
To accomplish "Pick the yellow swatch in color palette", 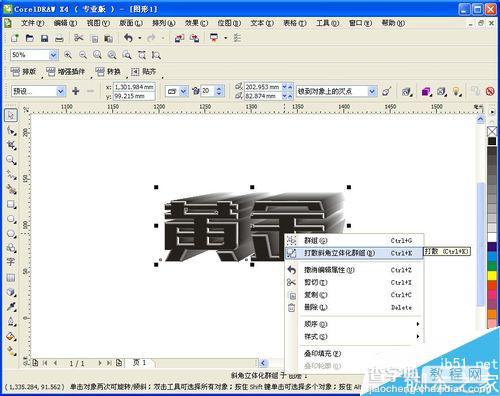I will [492, 276].
